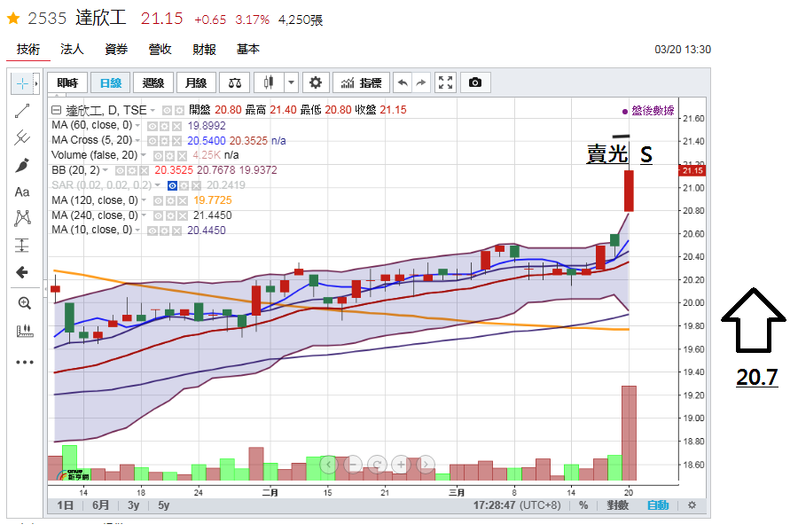798x532 pixels.
Task: Reset chart view with circular arrow
Action: coord(377,465)
